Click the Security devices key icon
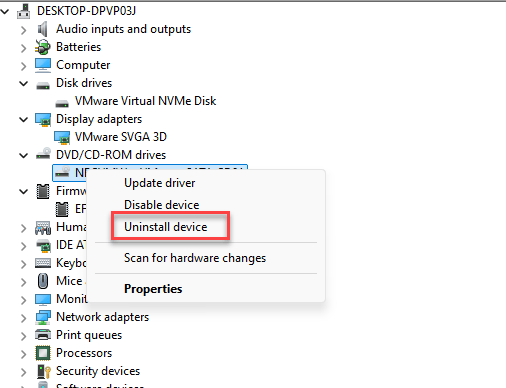This screenshot has height=388, width=506. click(x=44, y=371)
